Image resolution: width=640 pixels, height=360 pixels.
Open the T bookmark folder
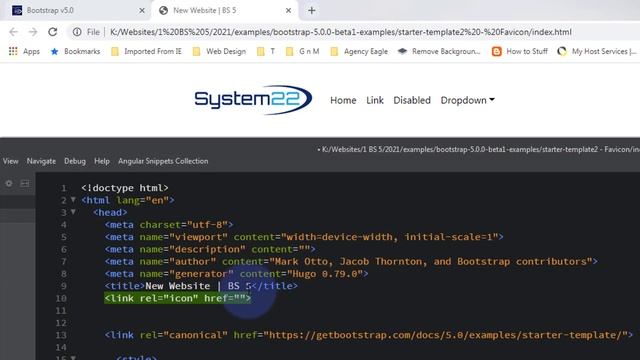coord(266,51)
